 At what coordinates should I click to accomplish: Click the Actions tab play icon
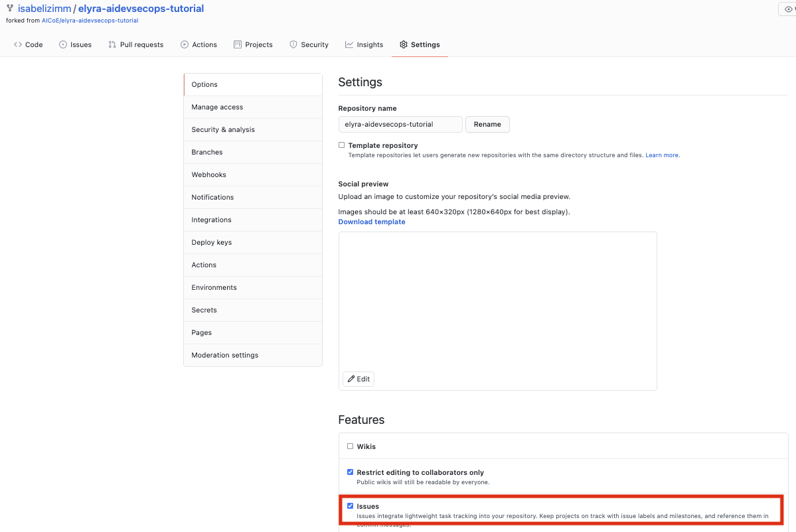185,44
